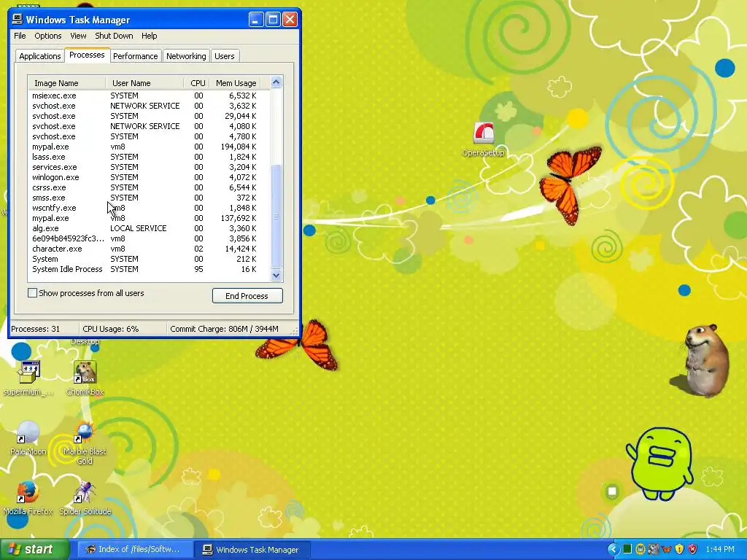747x560 pixels.
Task: Expand hidden system tray icons arrow
Action: [613, 550]
